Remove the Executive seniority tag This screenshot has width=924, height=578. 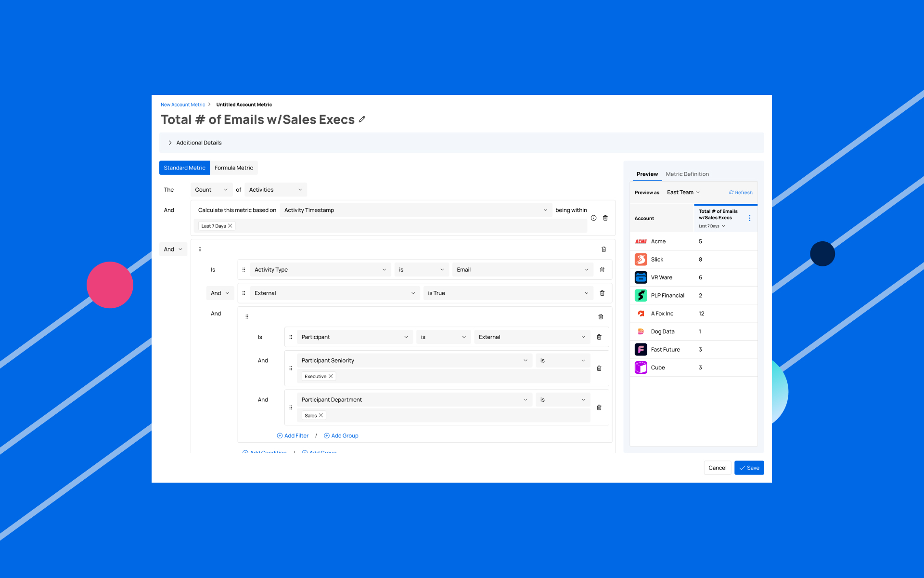[331, 377]
